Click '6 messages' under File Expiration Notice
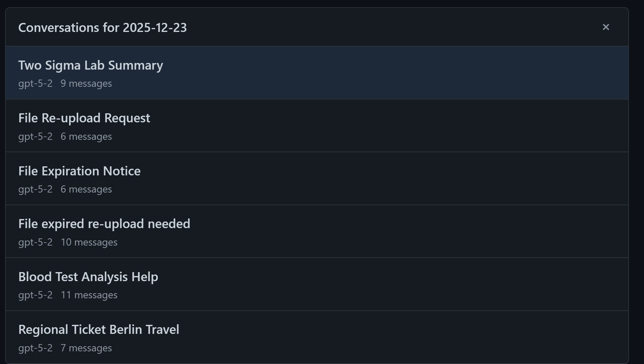 pyautogui.click(x=86, y=189)
